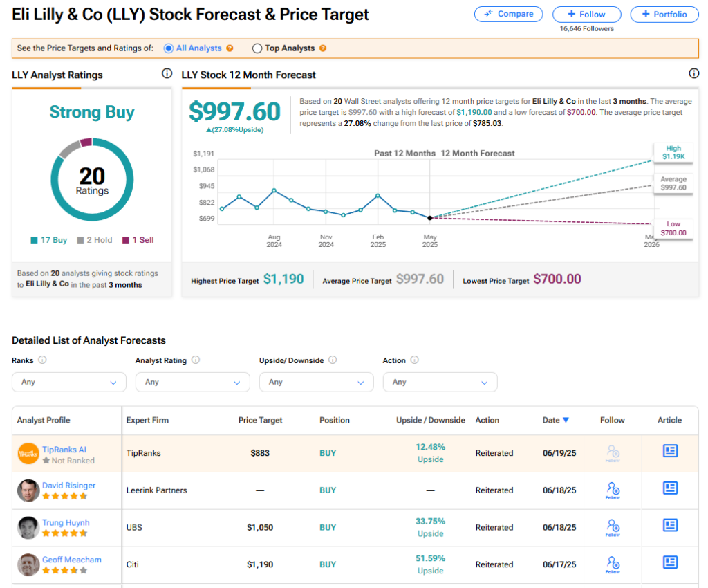Click info icon beside Upside/ Downside filter

point(333,360)
